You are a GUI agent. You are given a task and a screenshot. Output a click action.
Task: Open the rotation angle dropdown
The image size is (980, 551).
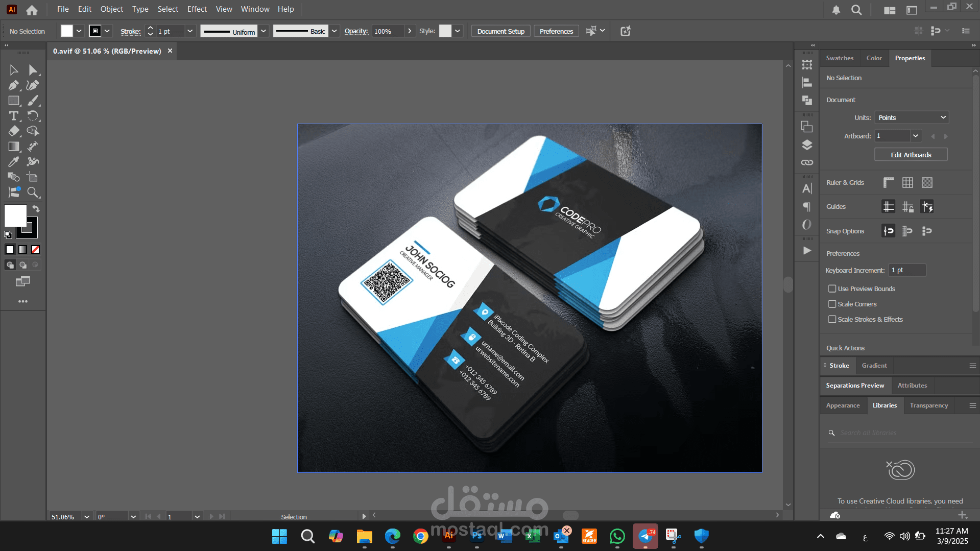coord(133,517)
